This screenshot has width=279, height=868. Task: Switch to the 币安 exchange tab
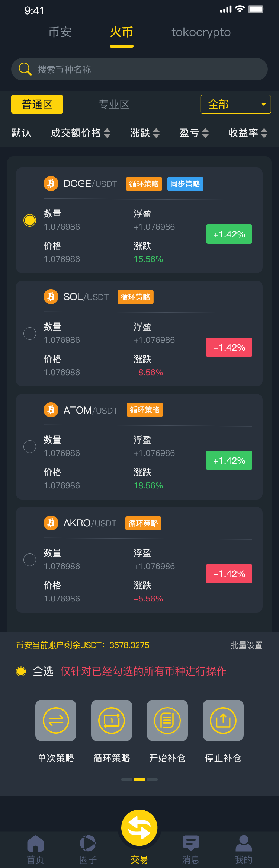pyautogui.click(x=60, y=32)
